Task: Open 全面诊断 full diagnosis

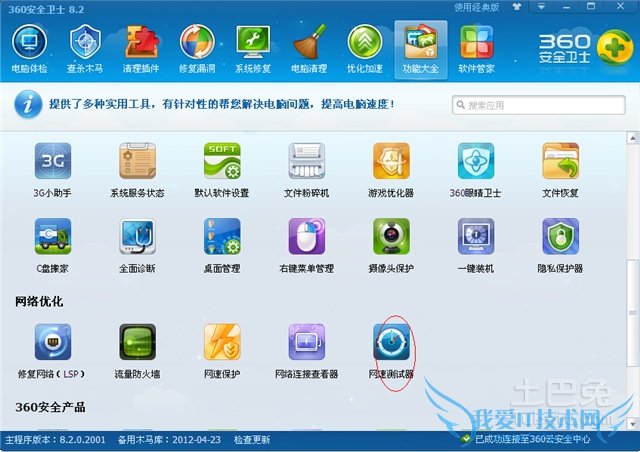Action: click(x=137, y=245)
